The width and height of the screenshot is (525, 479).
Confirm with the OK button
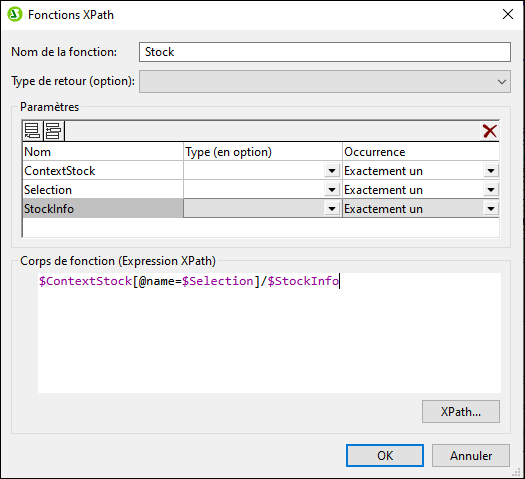click(385, 456)
